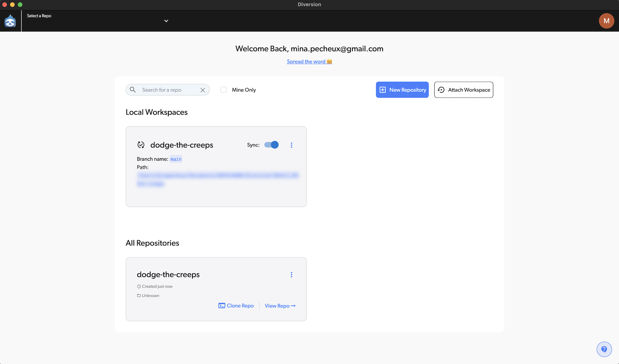This screenshot has width=619, height=364.
Task: Click the All Repositories heading
Action: point(152,243)
